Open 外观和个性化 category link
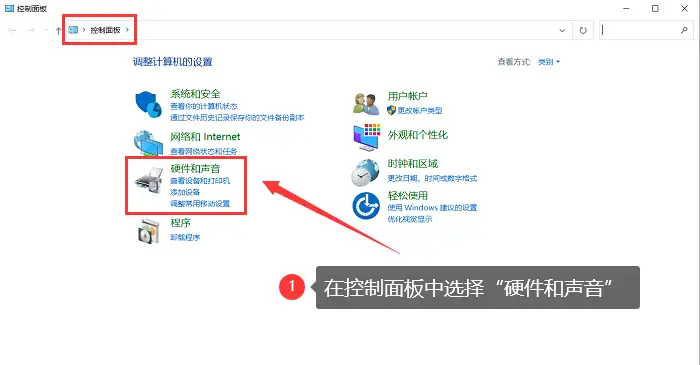Image resolution: width=700 pixels, height=365 pixels. (417, 135)
